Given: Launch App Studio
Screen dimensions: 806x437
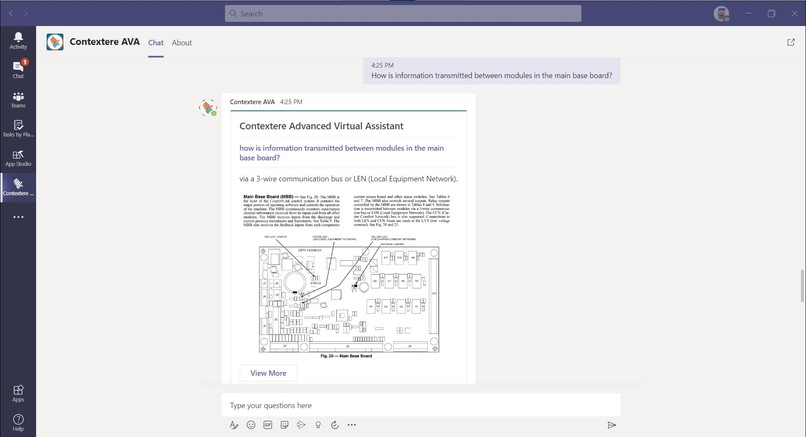Looking at the screenshot, I should pos(18,158).
